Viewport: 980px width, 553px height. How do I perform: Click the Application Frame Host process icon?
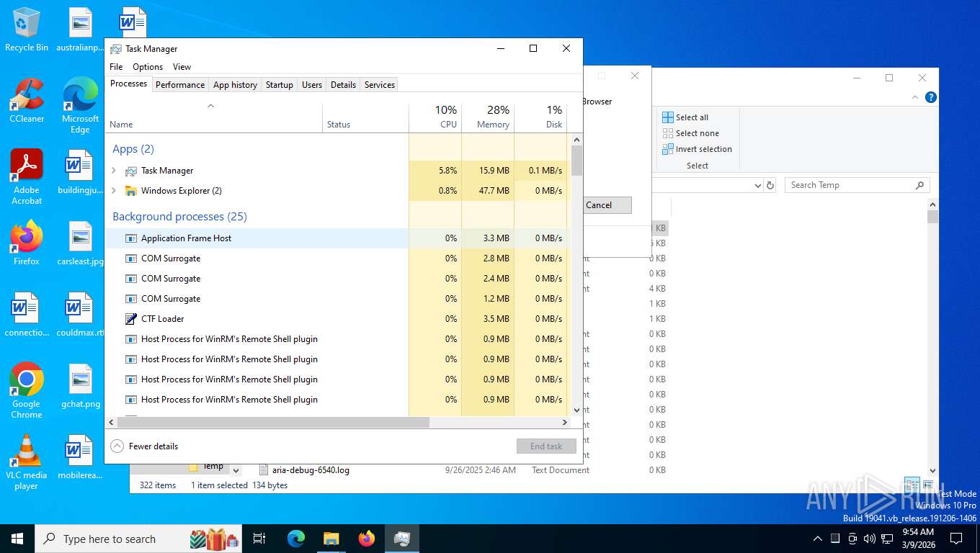[130, 238]
